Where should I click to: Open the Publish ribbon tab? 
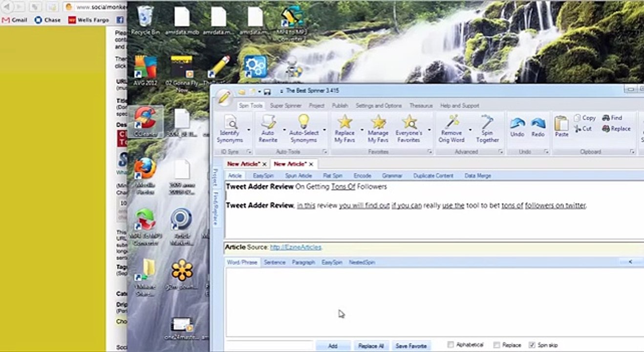point(340,106)
